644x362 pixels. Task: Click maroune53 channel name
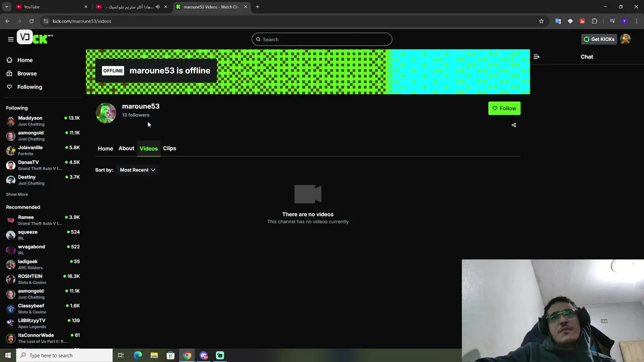pos(141,106)
